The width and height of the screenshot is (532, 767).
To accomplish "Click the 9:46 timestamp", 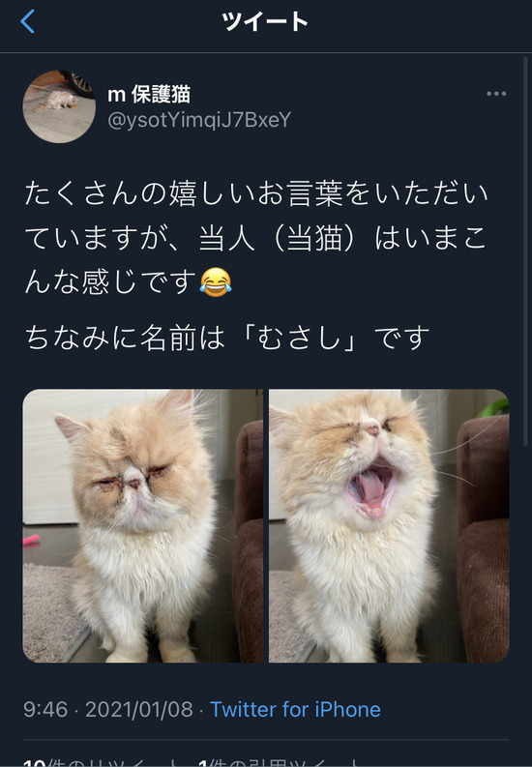I will pyautogui.click(x=45, y=709).
